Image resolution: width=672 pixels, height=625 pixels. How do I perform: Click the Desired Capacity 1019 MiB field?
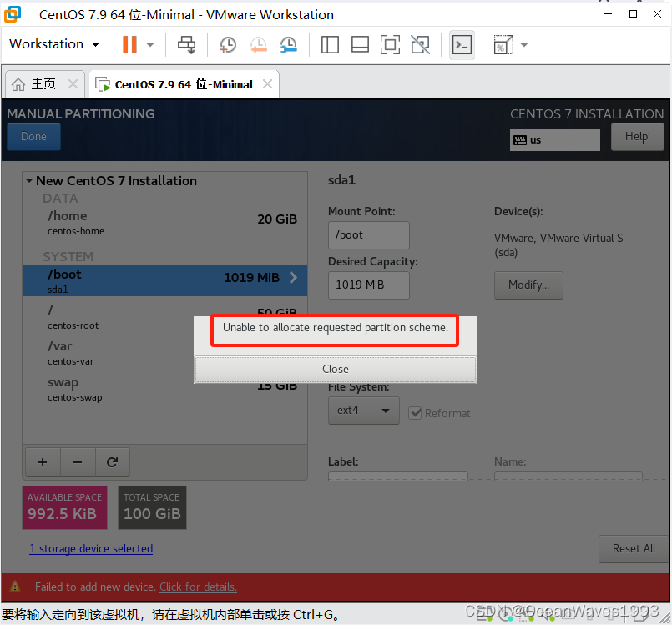369,285
